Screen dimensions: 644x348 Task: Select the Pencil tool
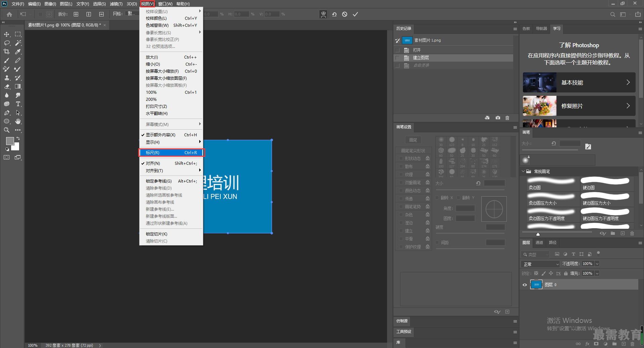(18, 60)
